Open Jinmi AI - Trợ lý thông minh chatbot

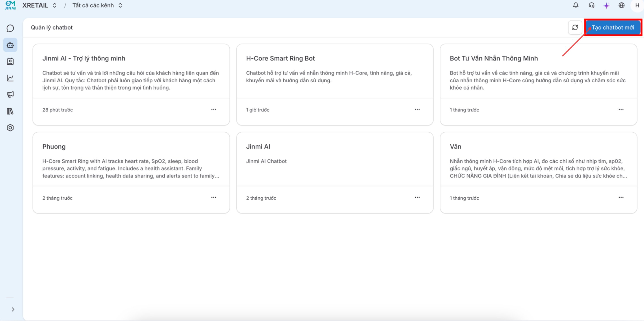[131, 84]
